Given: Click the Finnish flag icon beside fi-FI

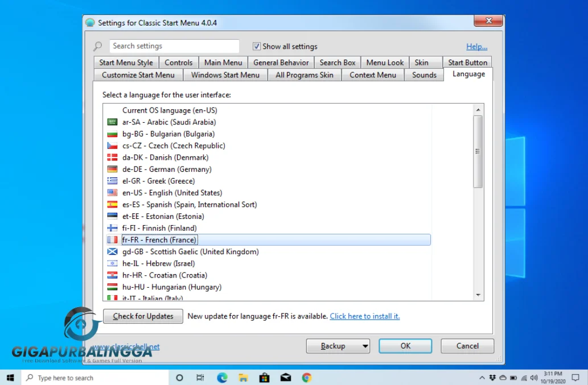Looking at the screenshot, I should click(x=112, y=227).
